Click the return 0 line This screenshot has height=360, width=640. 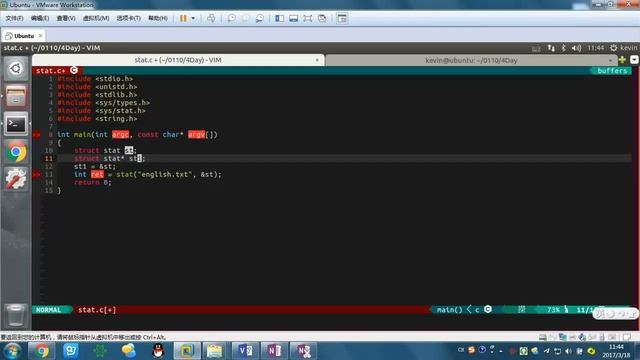coord(93,182)
